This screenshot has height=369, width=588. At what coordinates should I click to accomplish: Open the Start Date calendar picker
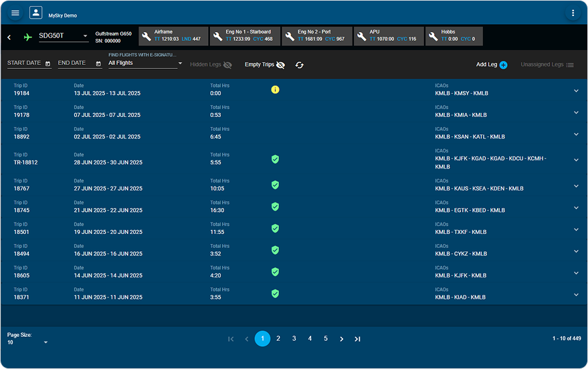(x=47, y=64)
